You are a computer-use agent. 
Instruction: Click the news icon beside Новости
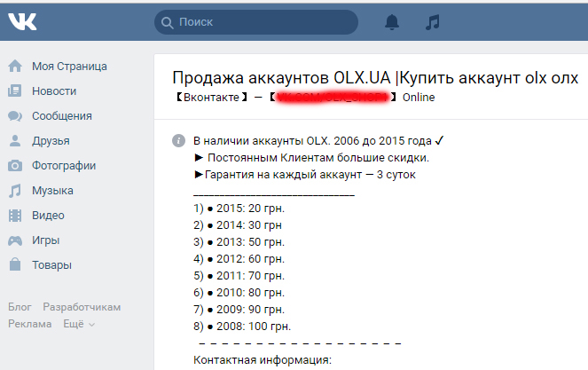point(15,91)
